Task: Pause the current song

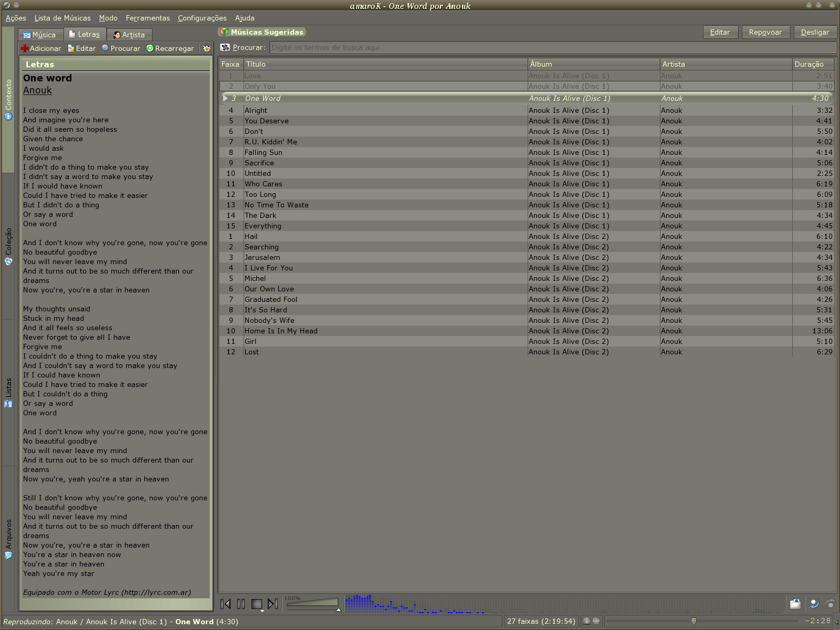Action: (x=241, y=604)
